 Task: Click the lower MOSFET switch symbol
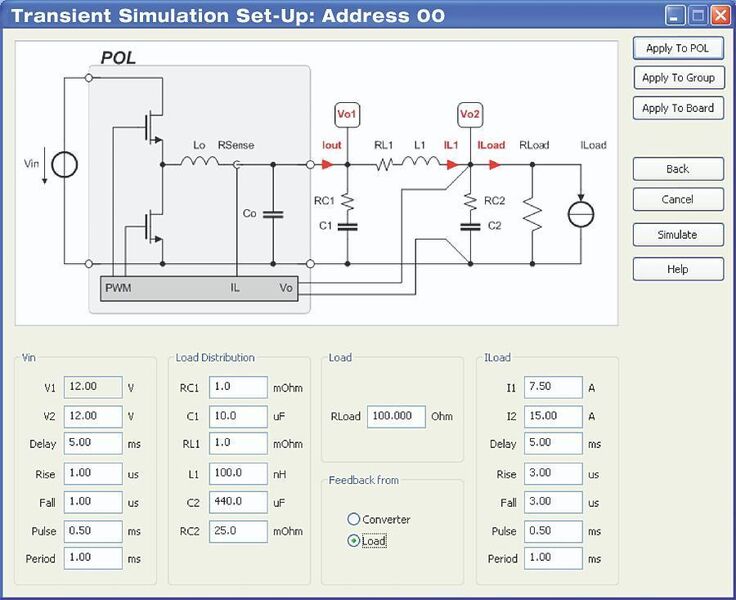tap(154, 227)
